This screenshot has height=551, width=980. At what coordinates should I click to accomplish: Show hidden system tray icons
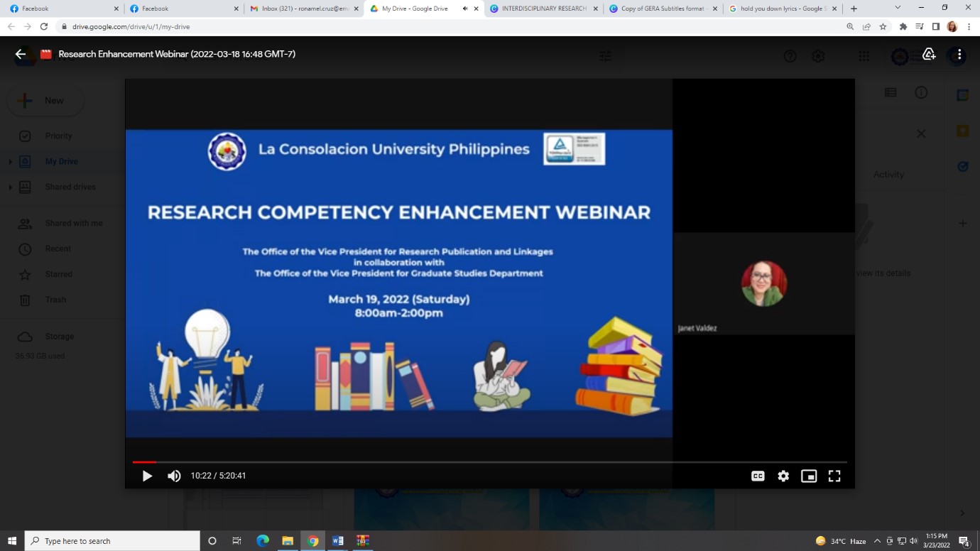tap(877, 541)
